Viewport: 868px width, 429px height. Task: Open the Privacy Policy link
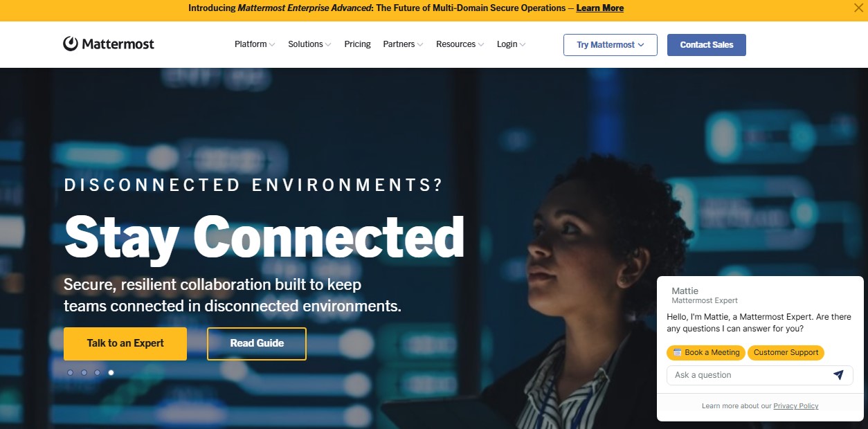pyautogui.click(x=796, y=406)
